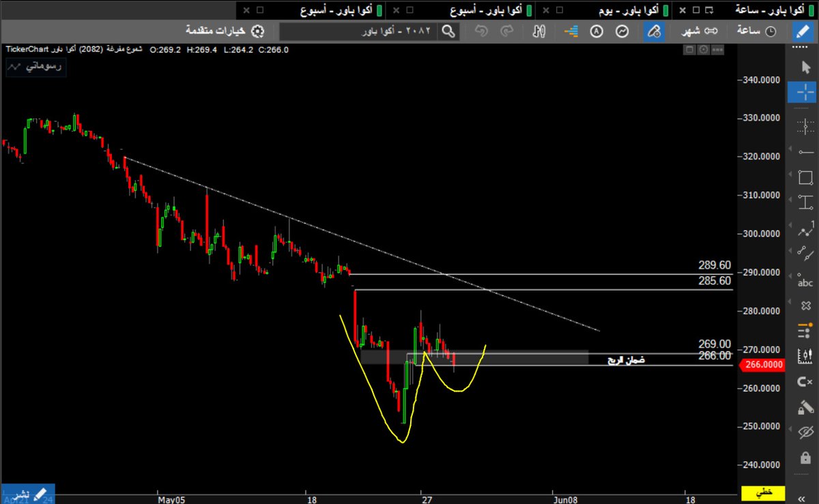The height and width of the screenshot is (504, 819).
Task: Click the Jun08 date on time axis
Action: click(565, 499)
